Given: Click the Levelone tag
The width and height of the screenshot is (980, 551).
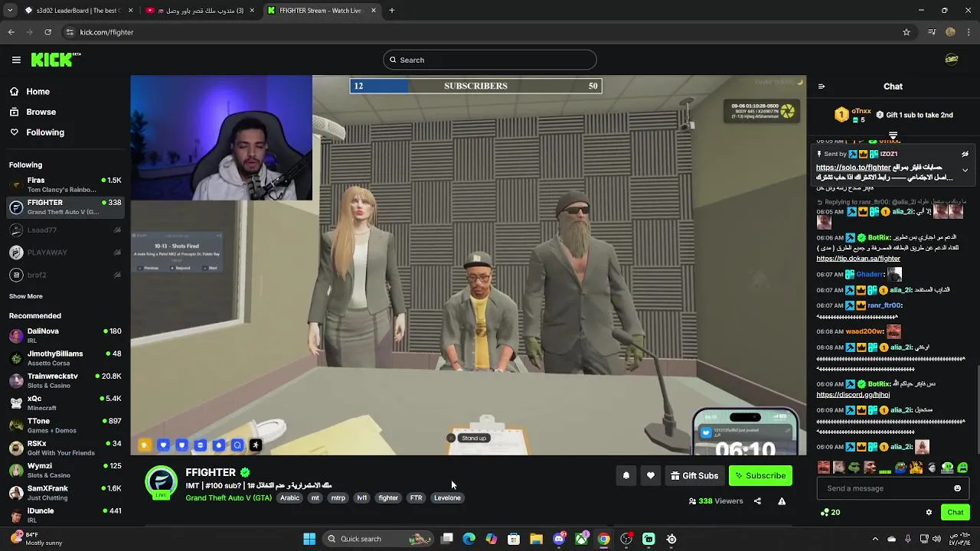Looking at the screenshot, I should (447, 498).
